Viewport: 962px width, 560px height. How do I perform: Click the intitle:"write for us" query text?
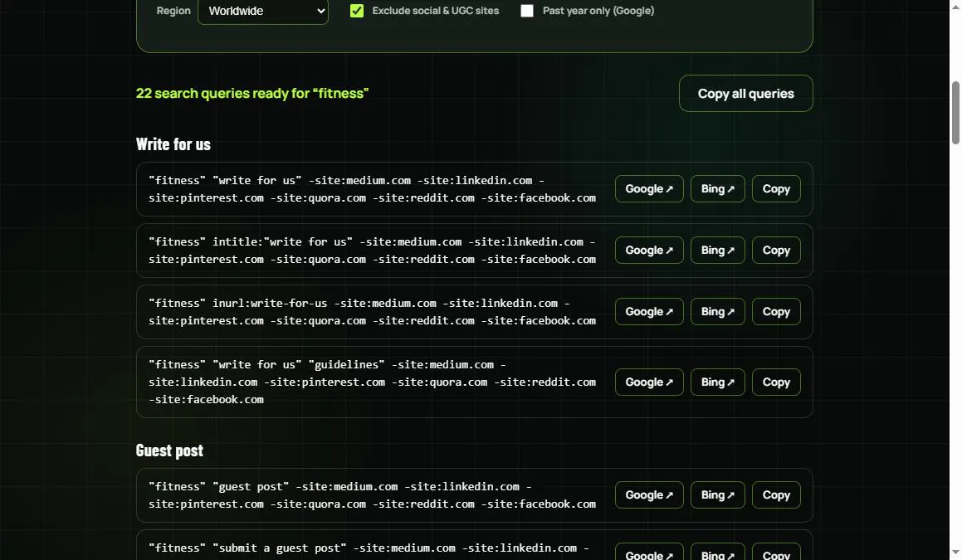372,251
